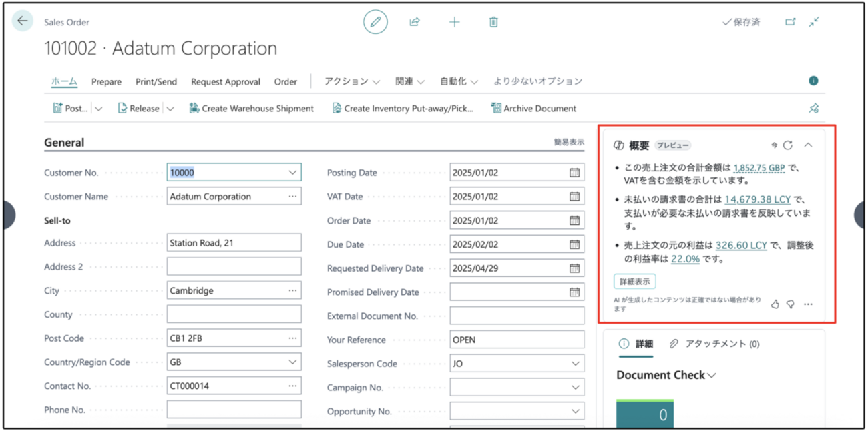Pin the action bar using pin icon
Screen dimensions: 868x433
[x=813, y=109]
